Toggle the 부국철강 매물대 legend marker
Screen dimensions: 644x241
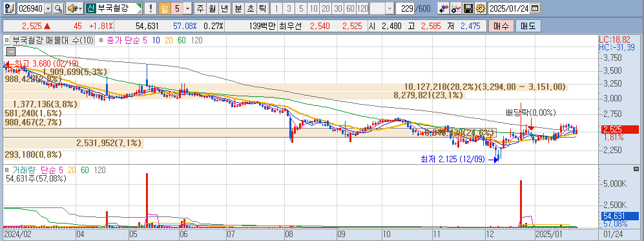coord(6,40)
